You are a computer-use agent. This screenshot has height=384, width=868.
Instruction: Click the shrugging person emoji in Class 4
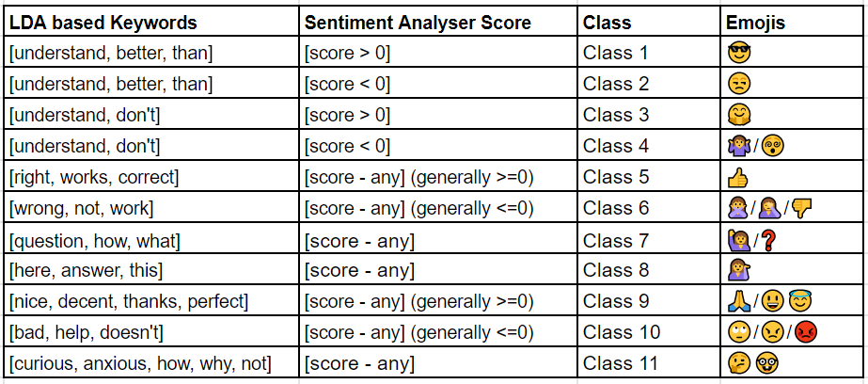[737, 146]
